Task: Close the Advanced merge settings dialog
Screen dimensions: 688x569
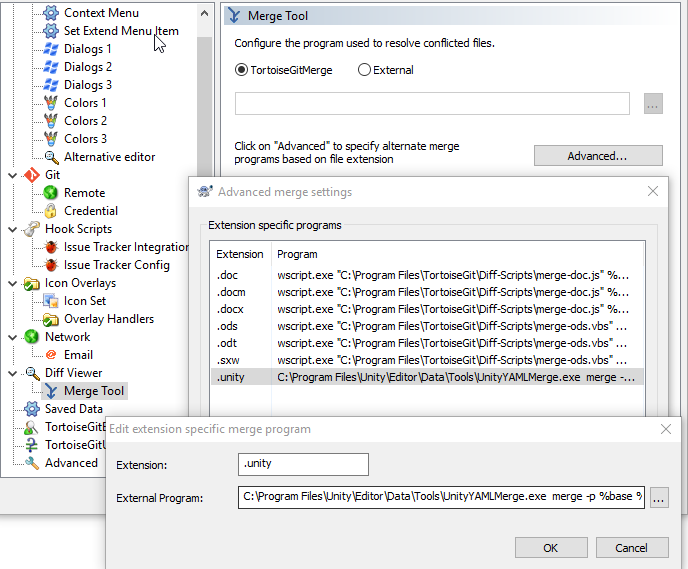Action: tap(653, 191)
